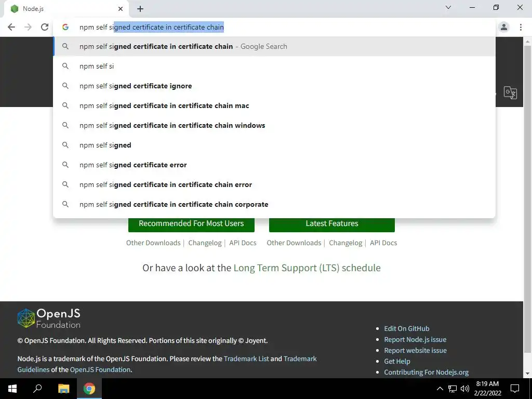Open Contributing For Nodejs.org link
The width and height of the screenshot is (532, 399).
click(426, 372)
